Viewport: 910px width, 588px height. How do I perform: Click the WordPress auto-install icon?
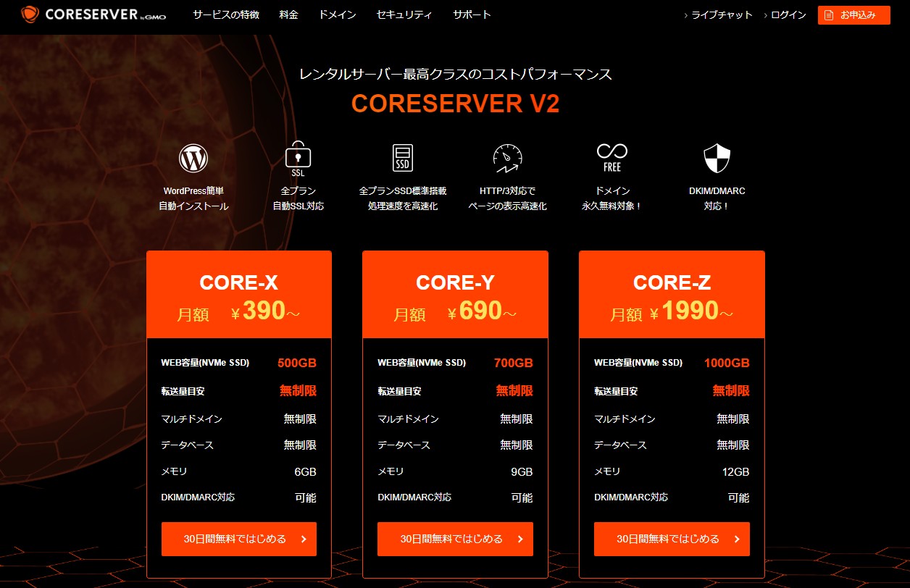click(193, 158)
